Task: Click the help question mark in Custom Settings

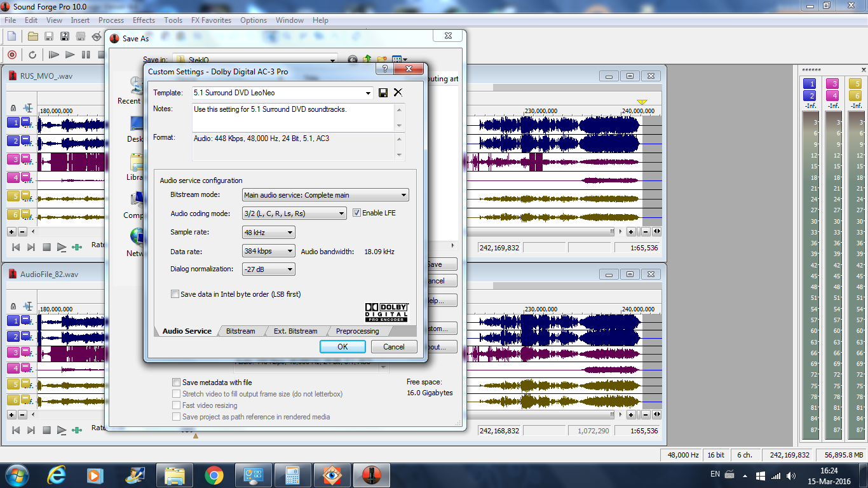Action: click(384, 69)
